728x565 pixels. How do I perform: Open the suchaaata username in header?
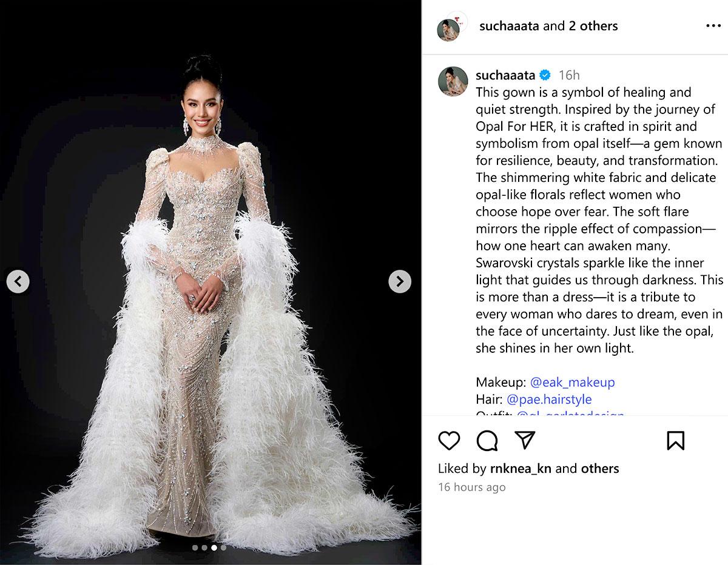(508, 26)
